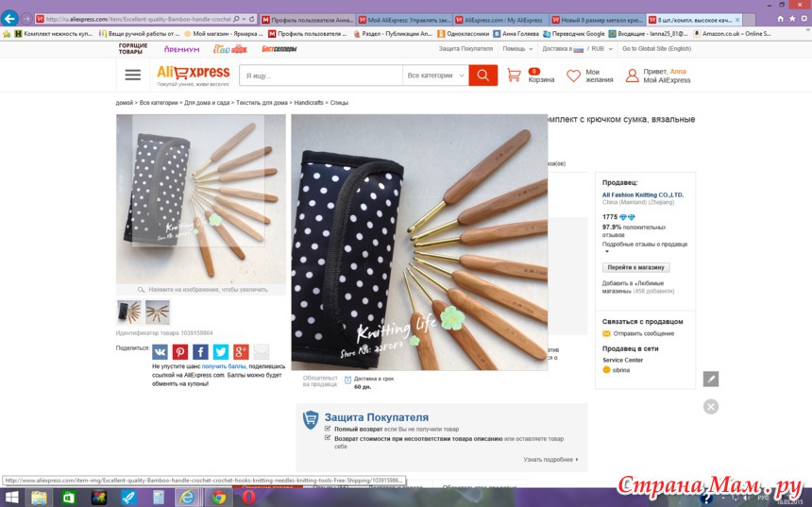Open Internet Explorer taskbar icon
This screenshot has height=507, width=812.
(x=187, y=498)
